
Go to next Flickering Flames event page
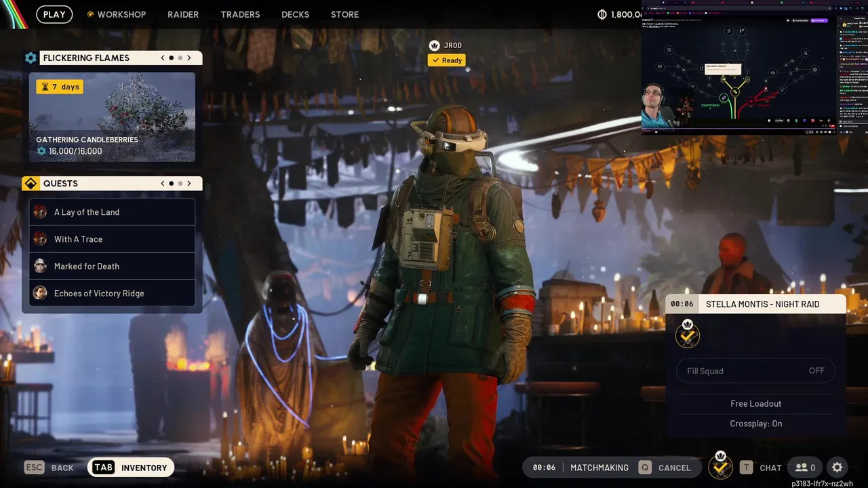point(189,58)
